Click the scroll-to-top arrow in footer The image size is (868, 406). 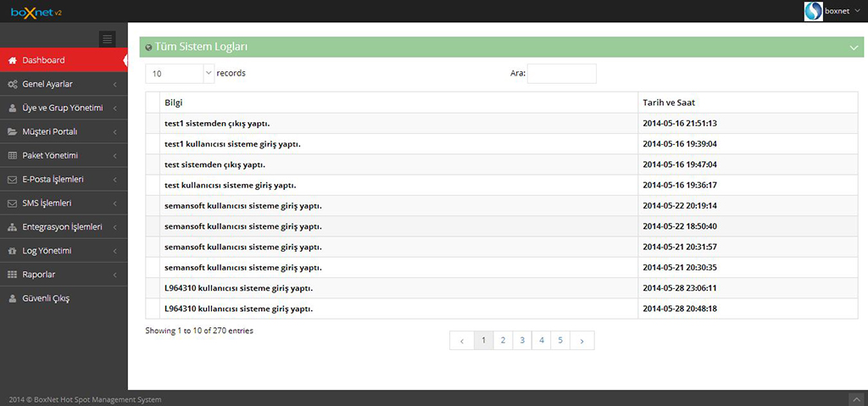[855, 399]
